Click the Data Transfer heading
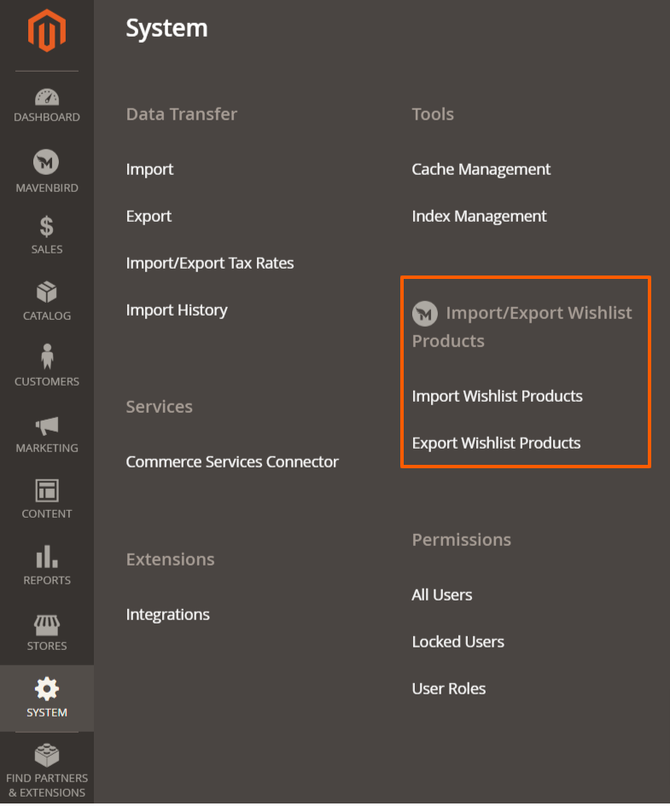The height and width of the screenshot is (812, 670). click(x=181, y=114)
